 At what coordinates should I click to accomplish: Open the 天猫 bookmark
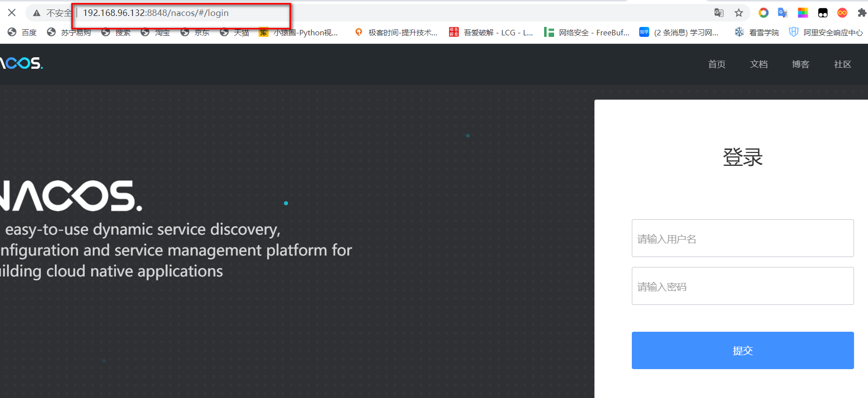coord(234,32)
